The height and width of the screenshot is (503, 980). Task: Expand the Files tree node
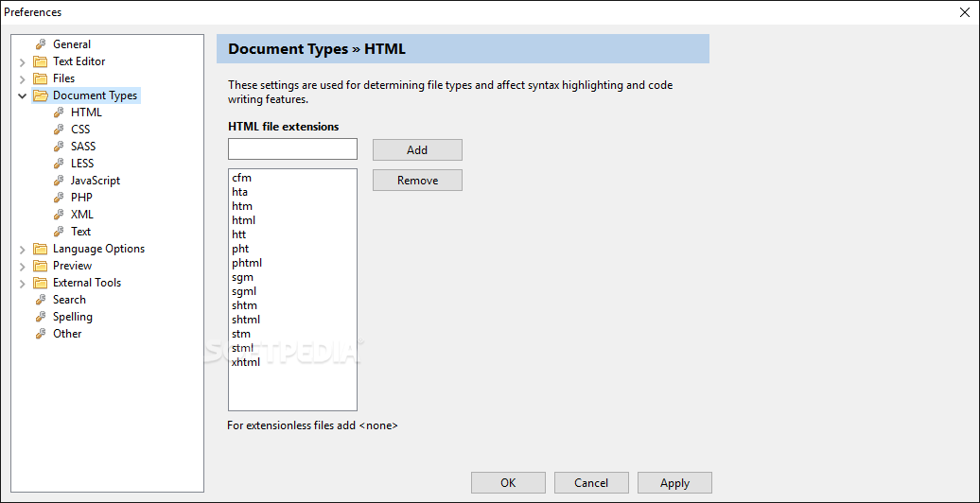(23, 78)
